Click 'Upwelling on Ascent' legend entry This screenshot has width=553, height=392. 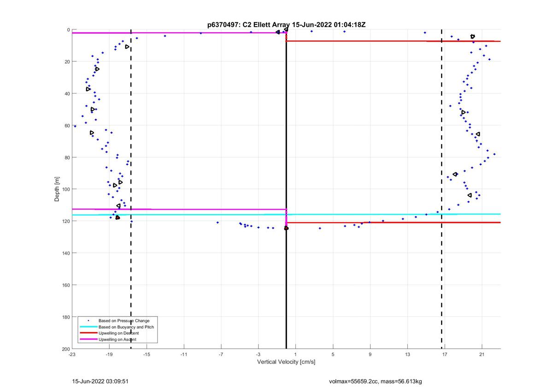tap(117, 339)
